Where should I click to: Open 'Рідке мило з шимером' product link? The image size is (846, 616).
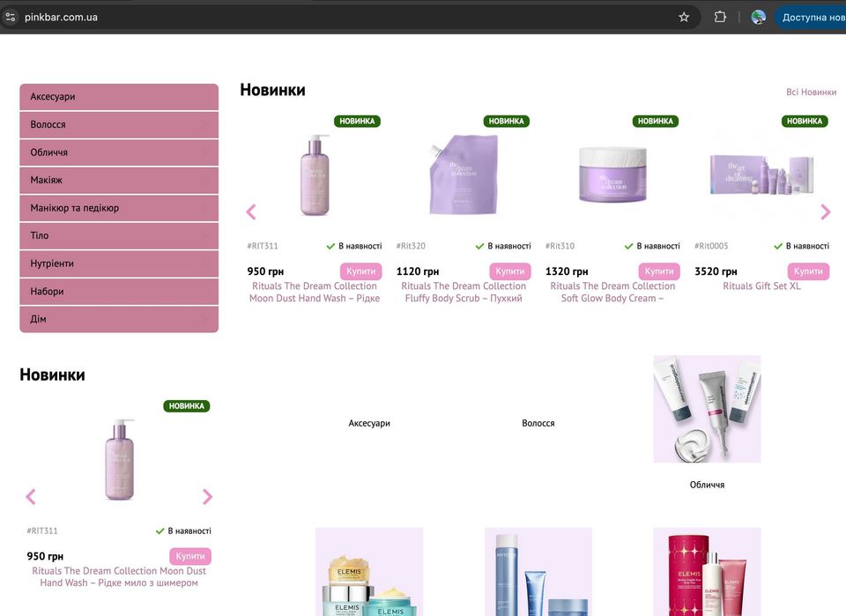[x=119, y=576]
